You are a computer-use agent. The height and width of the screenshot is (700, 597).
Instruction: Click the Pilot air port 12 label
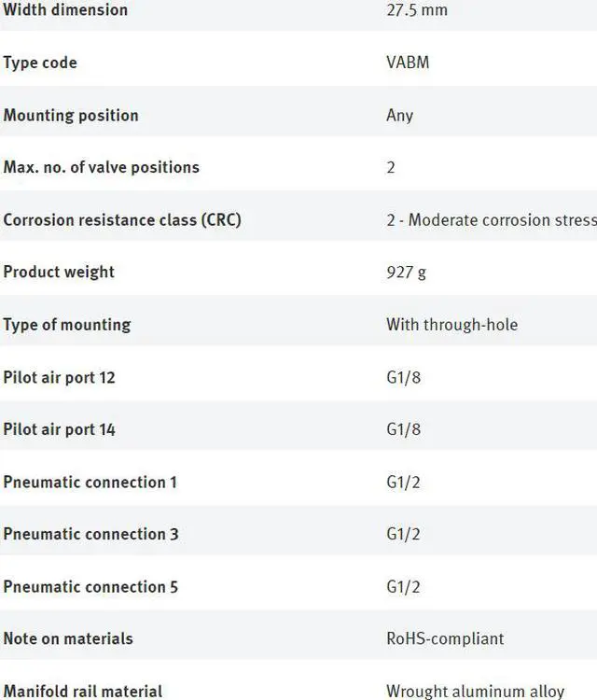tap(60, 377)
